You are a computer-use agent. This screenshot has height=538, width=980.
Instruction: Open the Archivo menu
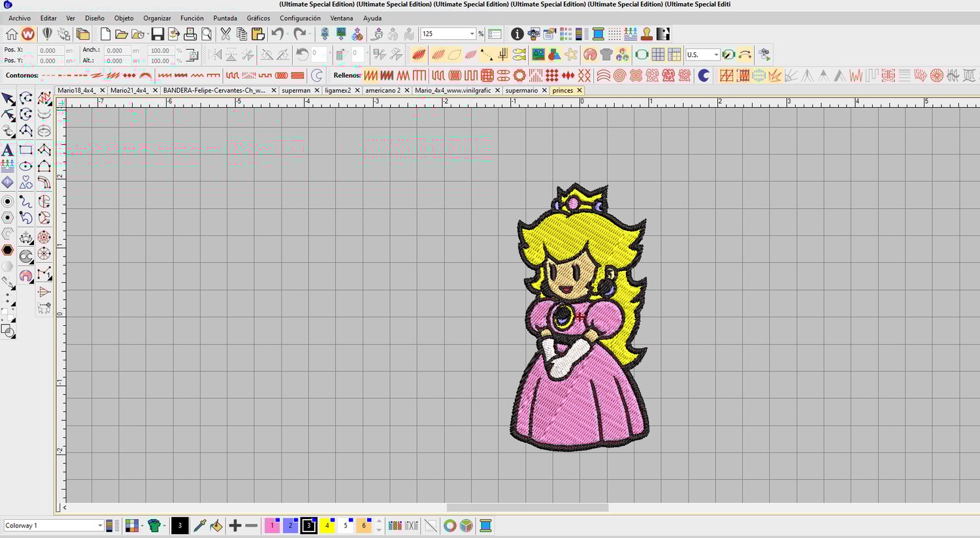click(x=20, y=18)
